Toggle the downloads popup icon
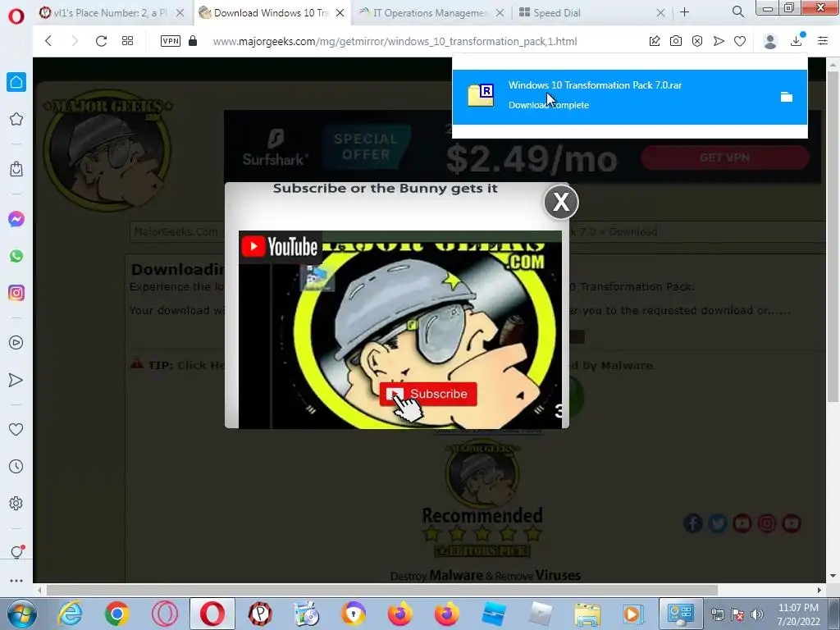Viewport: 840px width, 630px height. 797,40
